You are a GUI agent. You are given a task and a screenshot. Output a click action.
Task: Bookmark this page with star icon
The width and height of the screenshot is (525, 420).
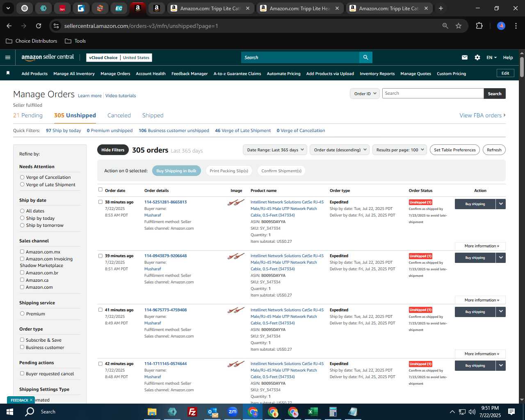tap(459, 26)
